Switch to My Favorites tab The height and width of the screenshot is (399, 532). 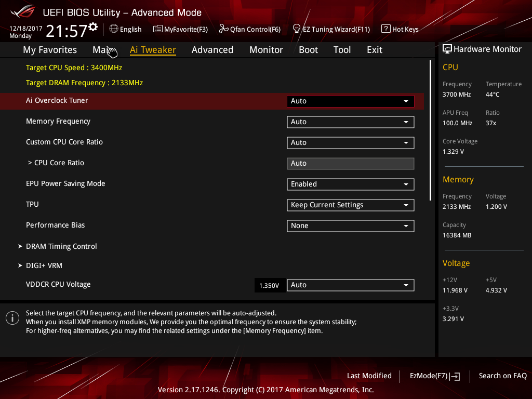coord(50,50)
